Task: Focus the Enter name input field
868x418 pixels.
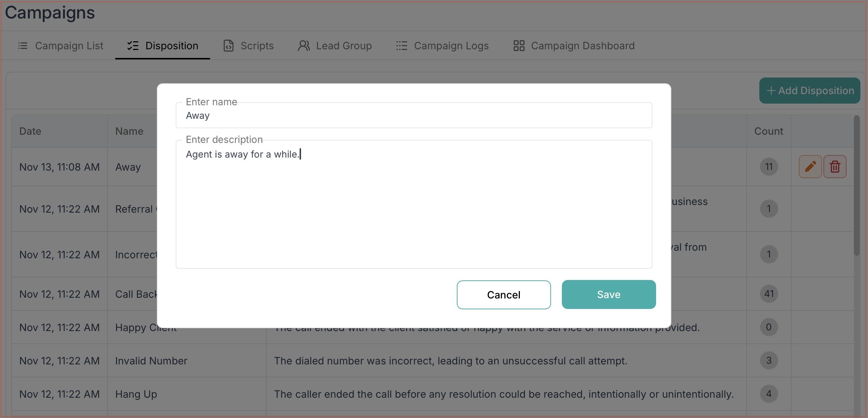Action: point(414,116)
